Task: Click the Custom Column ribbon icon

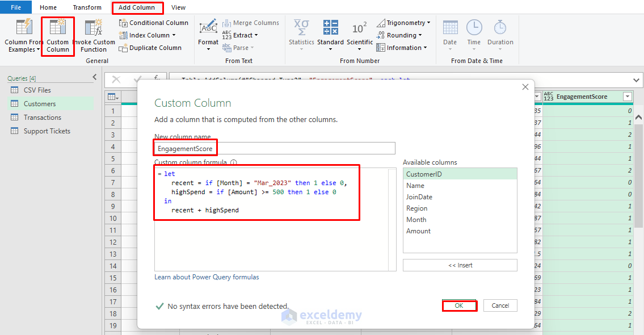Action: 57,36
